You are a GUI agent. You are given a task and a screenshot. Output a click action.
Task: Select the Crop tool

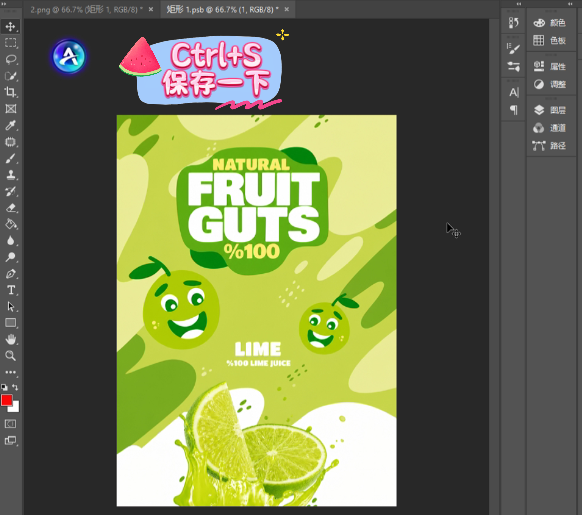click(10, 92)
